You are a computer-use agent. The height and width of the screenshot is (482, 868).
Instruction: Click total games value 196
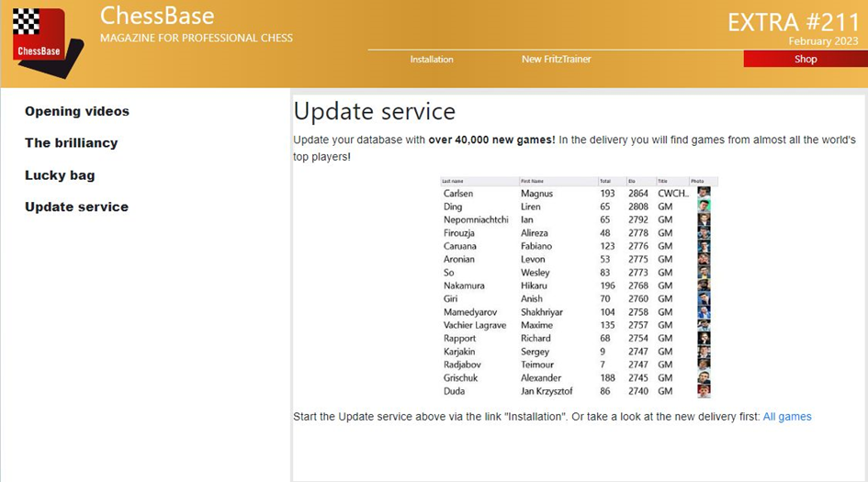coord(607,286)
